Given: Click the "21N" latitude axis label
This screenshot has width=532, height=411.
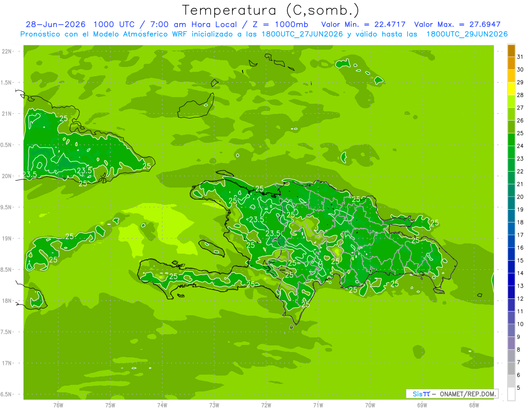Looking at the screenshot, I should [x=7, y=114].
